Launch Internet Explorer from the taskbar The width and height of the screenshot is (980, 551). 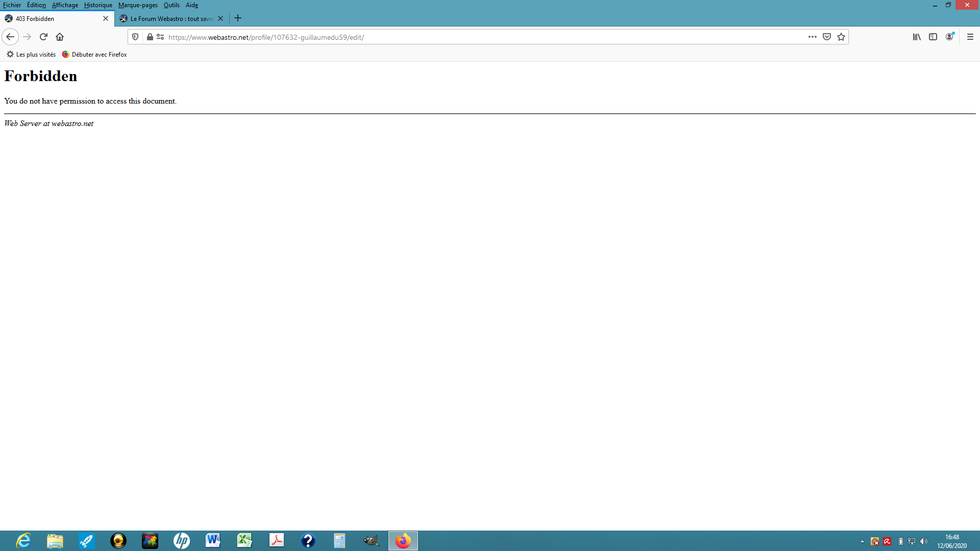point(23,541)
